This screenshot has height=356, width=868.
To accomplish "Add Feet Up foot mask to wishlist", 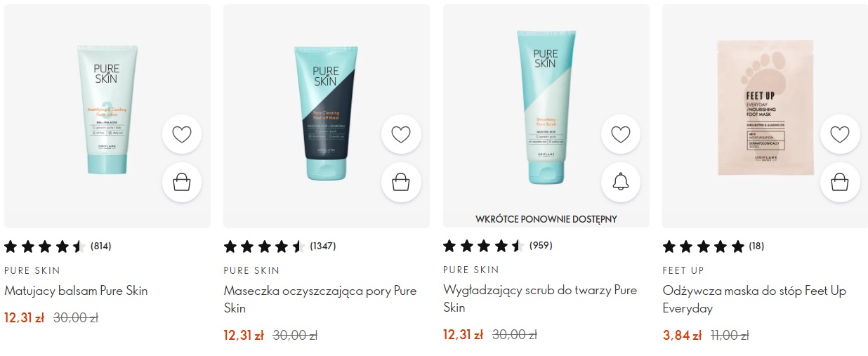I will point(840,134).
